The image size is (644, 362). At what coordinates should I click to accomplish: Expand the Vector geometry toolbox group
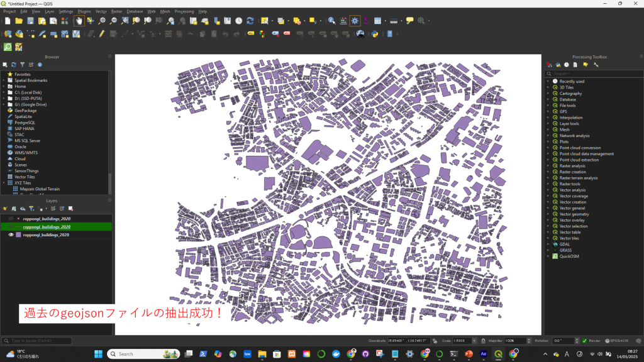pyautogui.click(x=548, y=214)
